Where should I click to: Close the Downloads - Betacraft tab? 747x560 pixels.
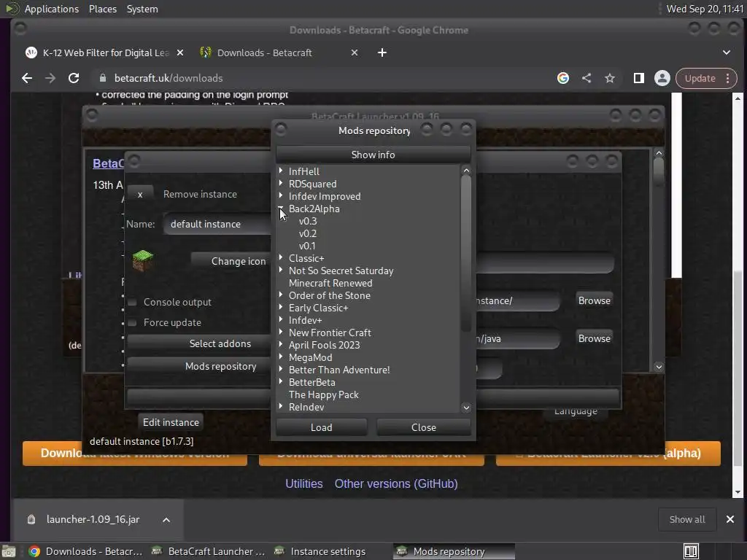tap(355, 52)
